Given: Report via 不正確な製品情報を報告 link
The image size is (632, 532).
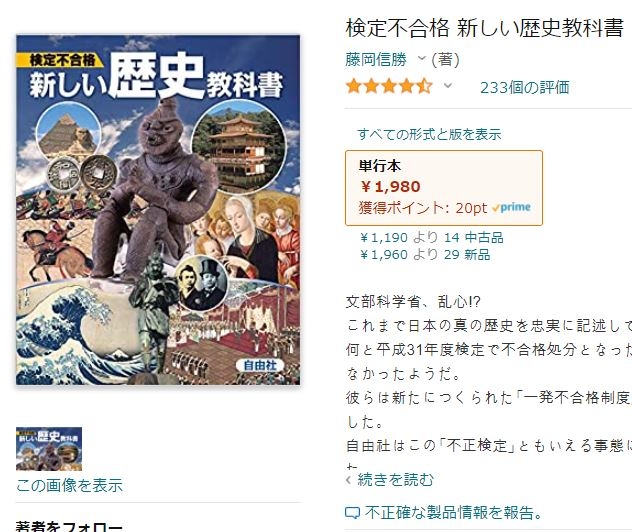Looking at the screenshot, I should (453, 513).
